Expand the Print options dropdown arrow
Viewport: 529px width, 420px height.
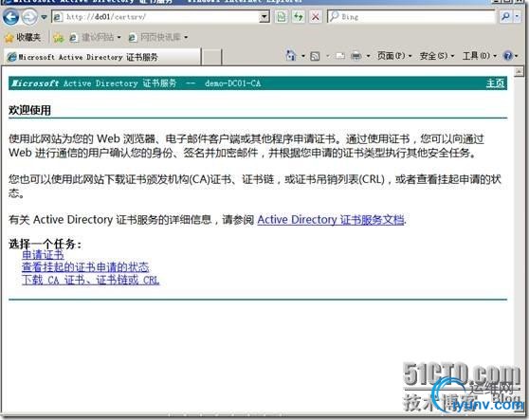click(368, 56)
